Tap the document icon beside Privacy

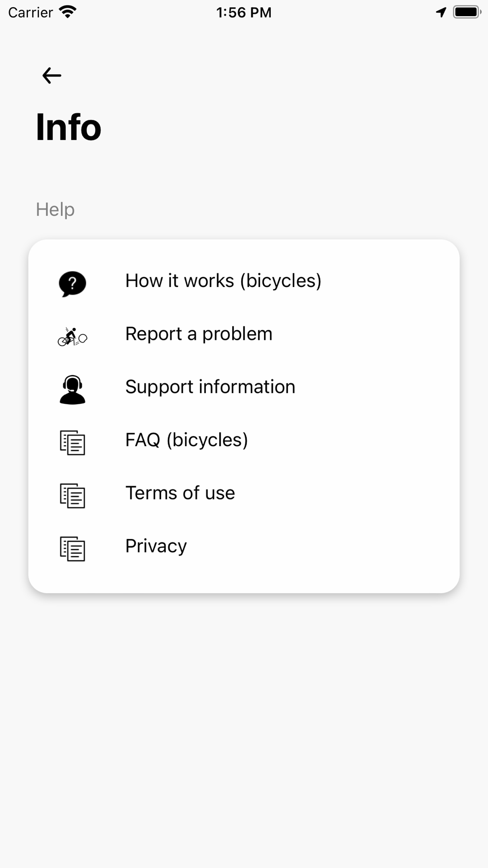coord(72,549)
